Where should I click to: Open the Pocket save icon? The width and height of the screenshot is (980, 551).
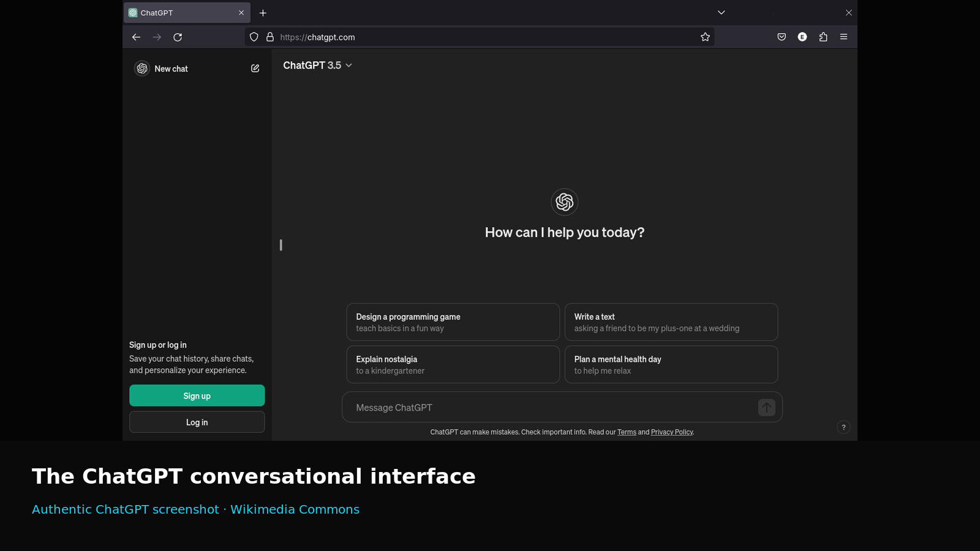tap(782, 37)
